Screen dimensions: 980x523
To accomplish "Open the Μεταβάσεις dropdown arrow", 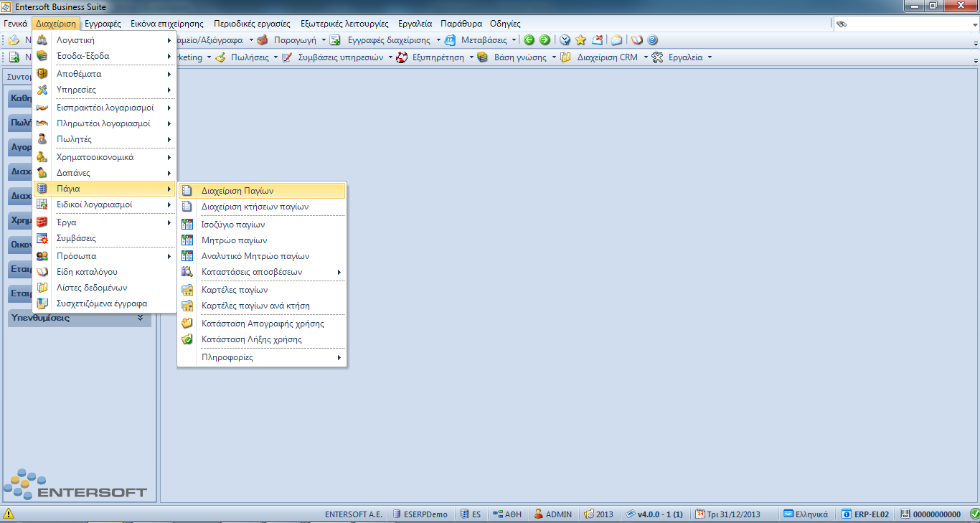I will 514,40.
